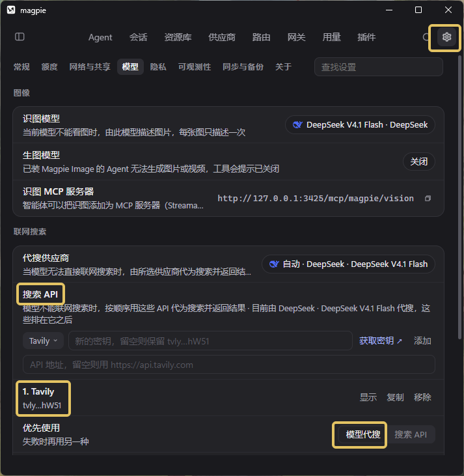
Task: Open the 隐私 settings section
Action: [x=158, y=67]
